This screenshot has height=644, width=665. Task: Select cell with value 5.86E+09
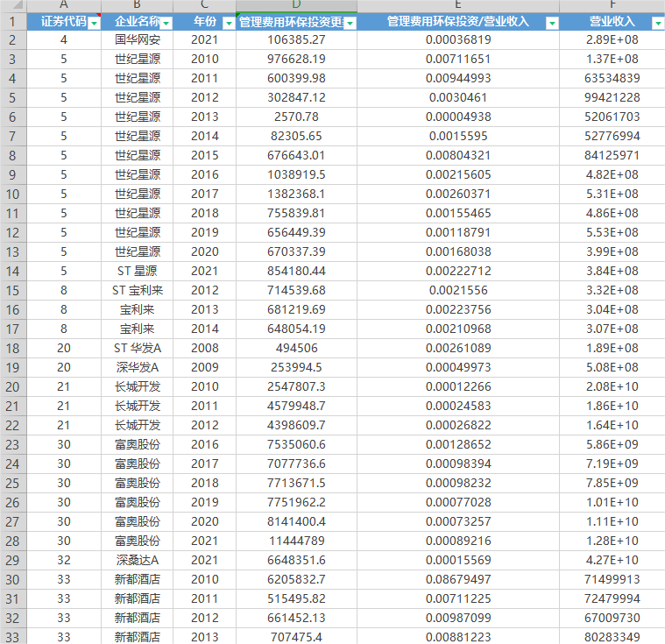612,444
